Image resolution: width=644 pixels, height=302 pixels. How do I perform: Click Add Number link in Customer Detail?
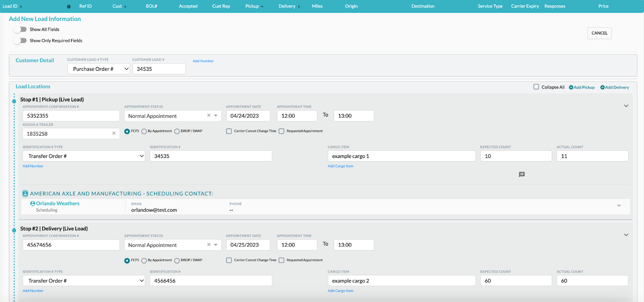point(203,61)
